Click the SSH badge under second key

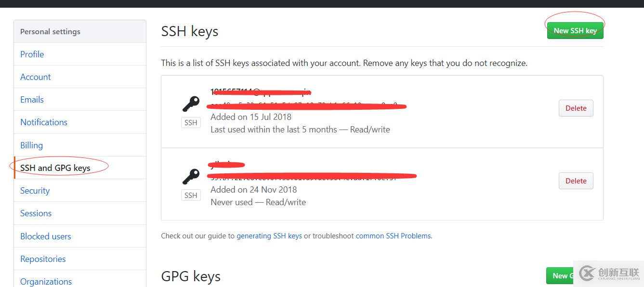coord(191,196)
